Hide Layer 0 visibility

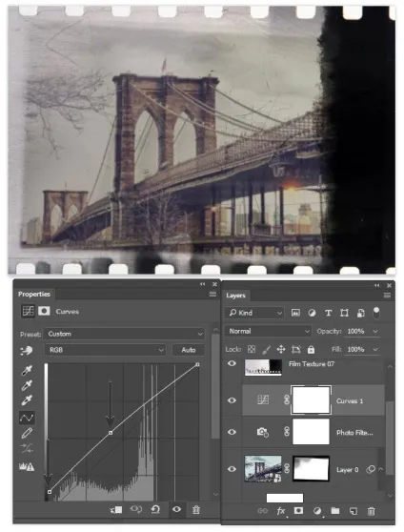pos(232,469)
